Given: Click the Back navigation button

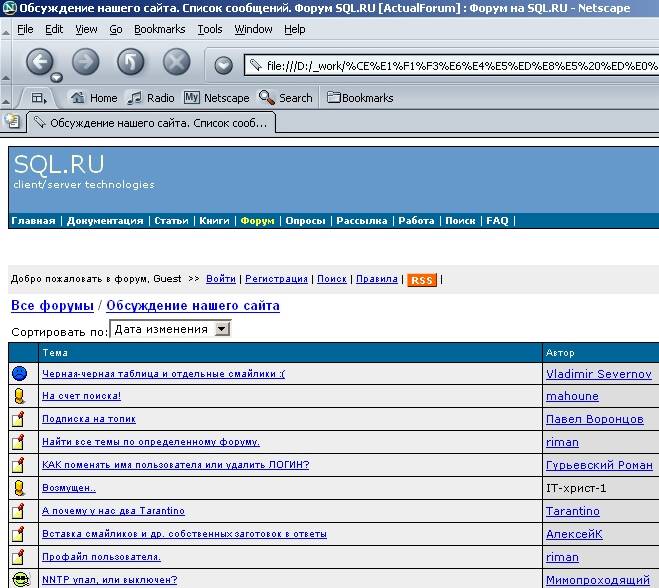Looking at the screenshot, I should pyautogui.click(x=39, y=63).
